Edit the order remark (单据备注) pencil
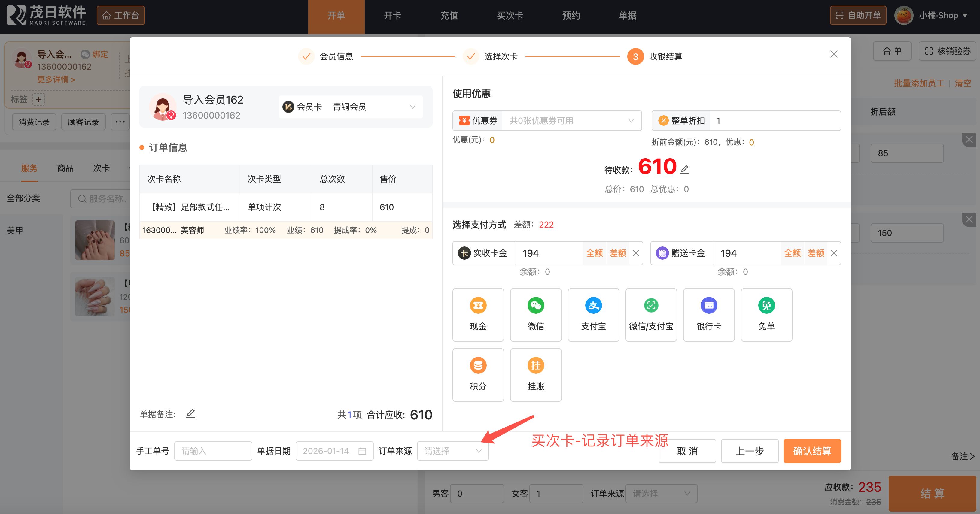The image size is (980, 514). pos(190,413)
